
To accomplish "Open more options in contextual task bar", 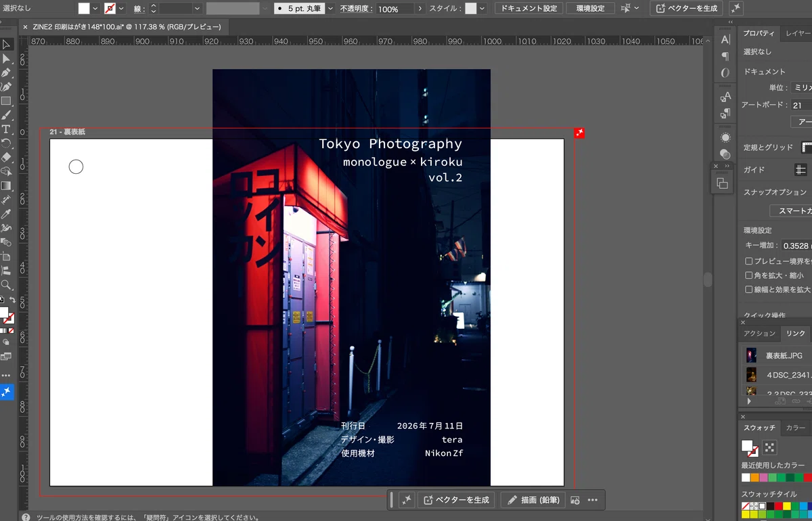I will [x=593, y=500].
